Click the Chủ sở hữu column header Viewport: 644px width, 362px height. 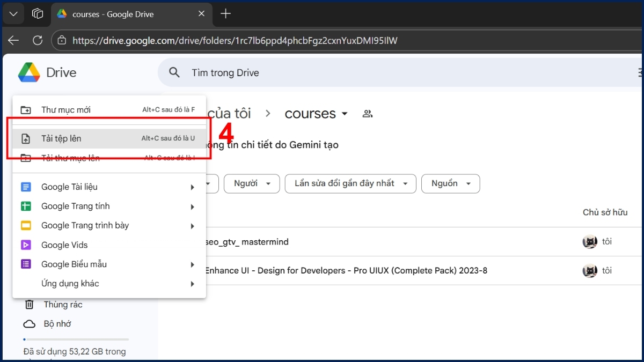click(x=605, y=212)
